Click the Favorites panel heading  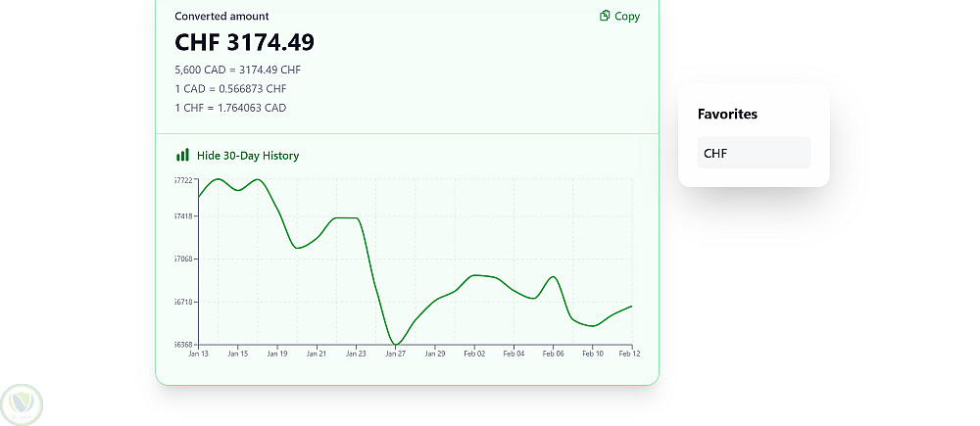(x=727, y=114)
